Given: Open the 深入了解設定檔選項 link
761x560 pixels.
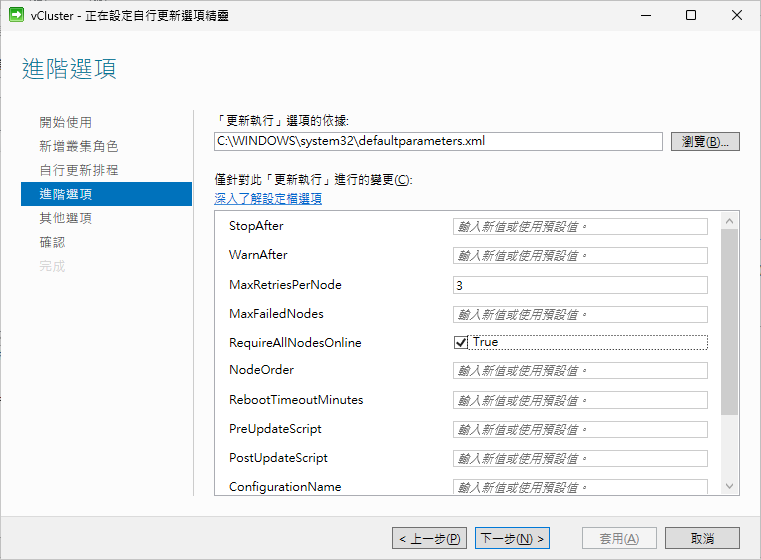Looking at the screenshot, I should pos(268,198).
